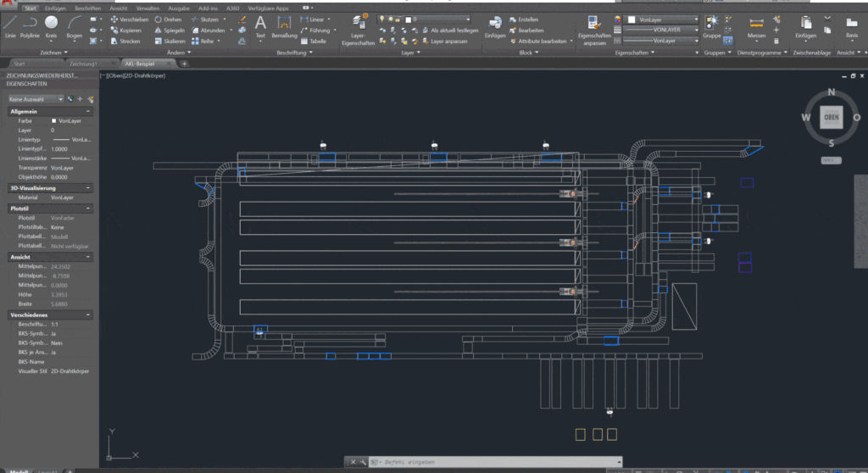Click the O compass direction on ViewCube
The height and width of the screenshot is (473, 868).
click(x=856, y=118)
